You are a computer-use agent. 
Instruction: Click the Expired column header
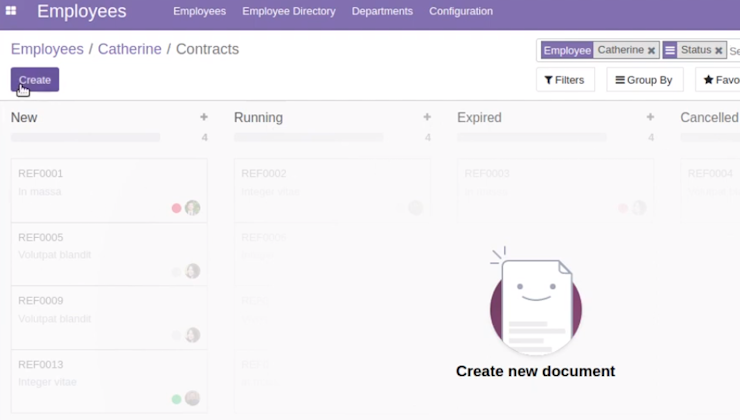479,118
